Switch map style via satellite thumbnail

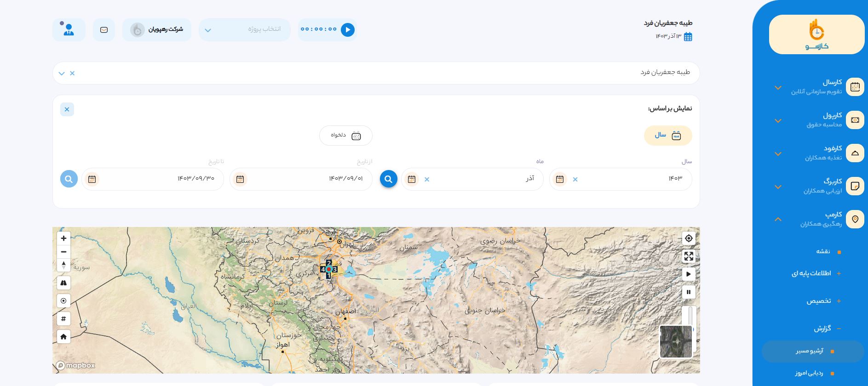tap(675, 341)
